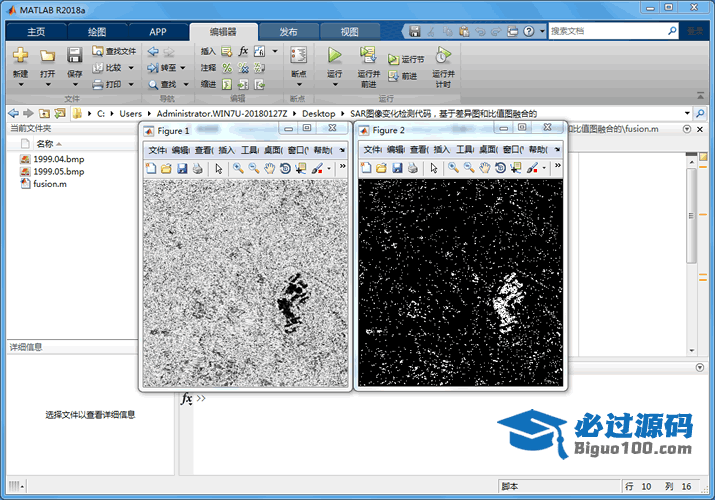715x500 pixels.
Task: Click 比较 (Compare) in the ribbon
Action: pyautogui.click(x=108, y=68)
